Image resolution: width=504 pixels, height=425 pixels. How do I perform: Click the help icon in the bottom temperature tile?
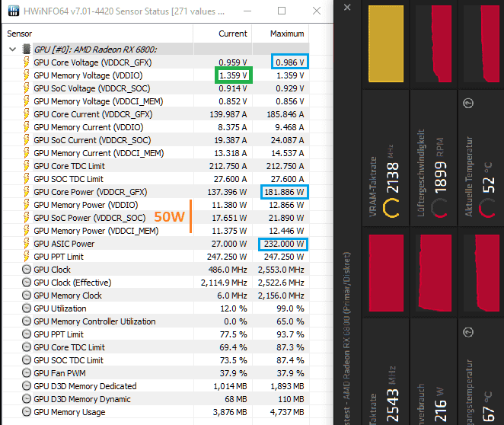(468, 332)
